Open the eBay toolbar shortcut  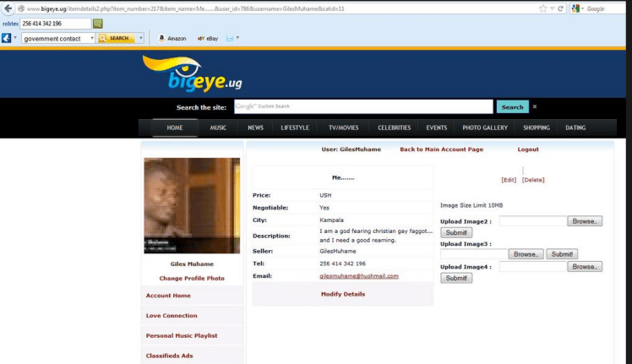point(208,38)
